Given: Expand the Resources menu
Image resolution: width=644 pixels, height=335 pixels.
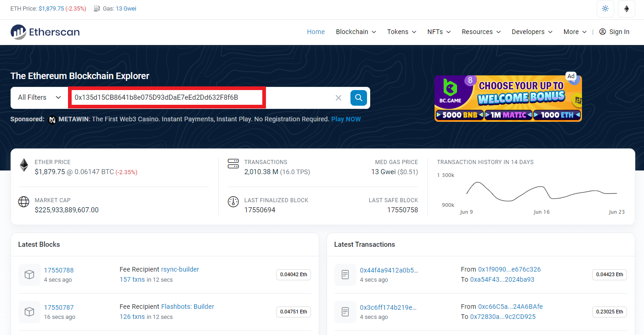Looking at the screenshot, I should coord(481,32).
